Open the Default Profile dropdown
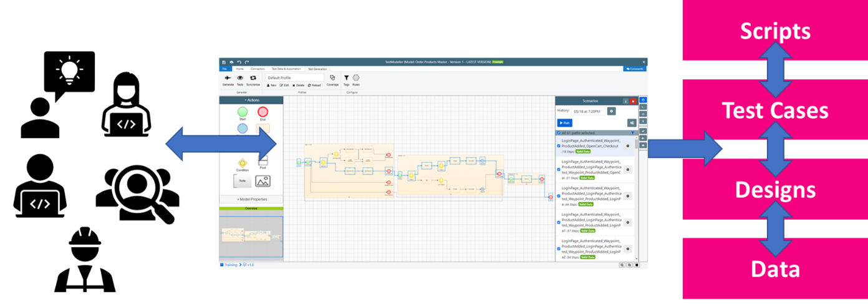The height and width of the screenshot is (304, 868). point(294,77)
